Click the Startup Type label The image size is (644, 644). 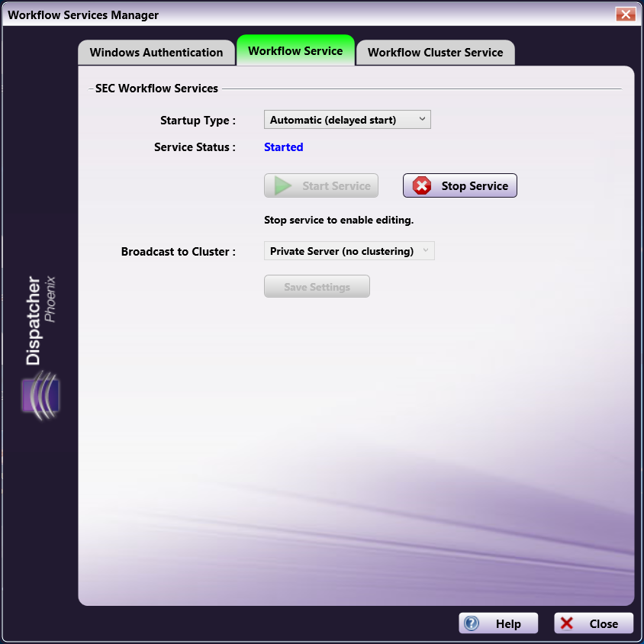pos(198,121)
